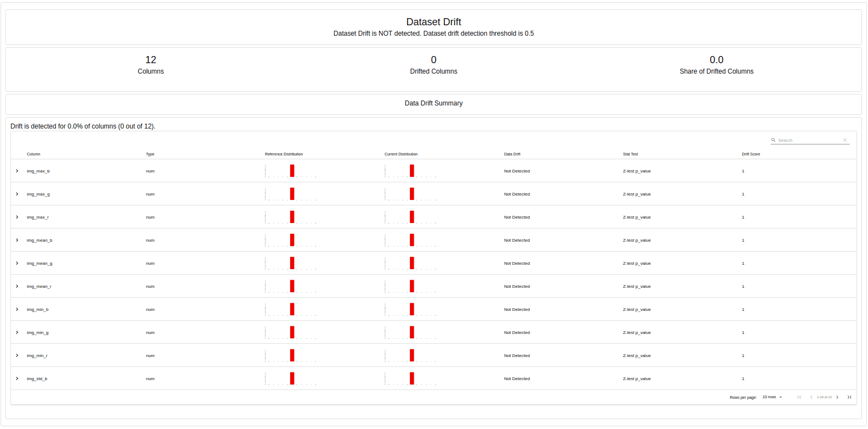Click the 0 Drifted Columns counter
868x429 pixels.
coord(434,65)
